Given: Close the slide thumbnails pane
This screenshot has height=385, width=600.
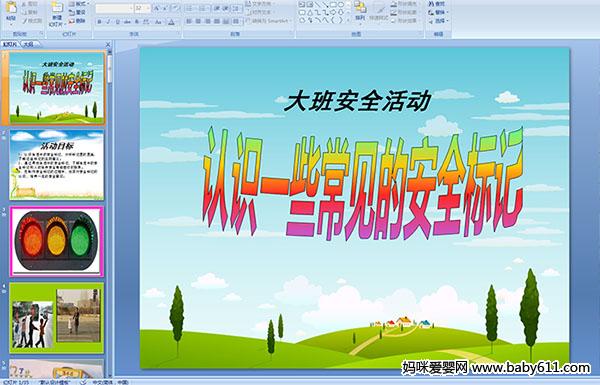Looking at the screenshot, I should tap(108, 45).
